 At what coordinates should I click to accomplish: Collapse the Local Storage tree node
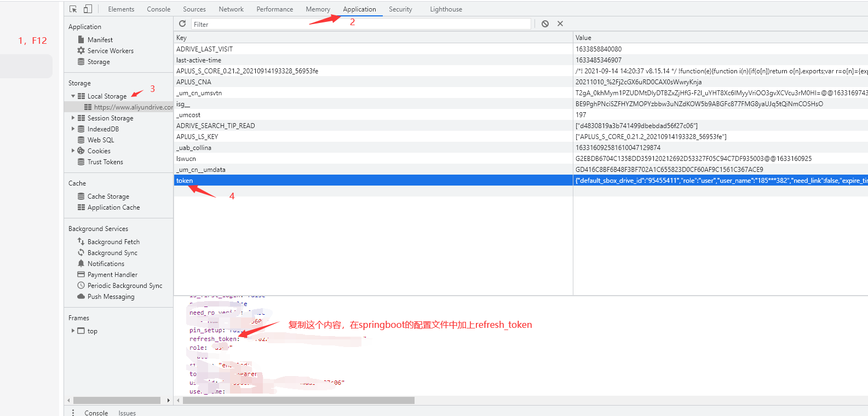click(x=73, y=96)
